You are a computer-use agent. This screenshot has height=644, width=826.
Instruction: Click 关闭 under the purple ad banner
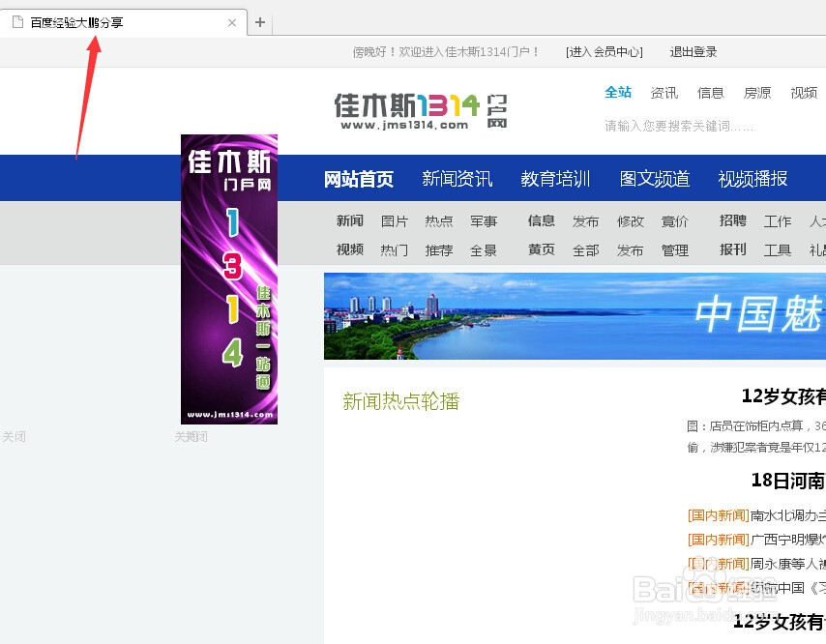pyautogui.click(x=192, y=436)
